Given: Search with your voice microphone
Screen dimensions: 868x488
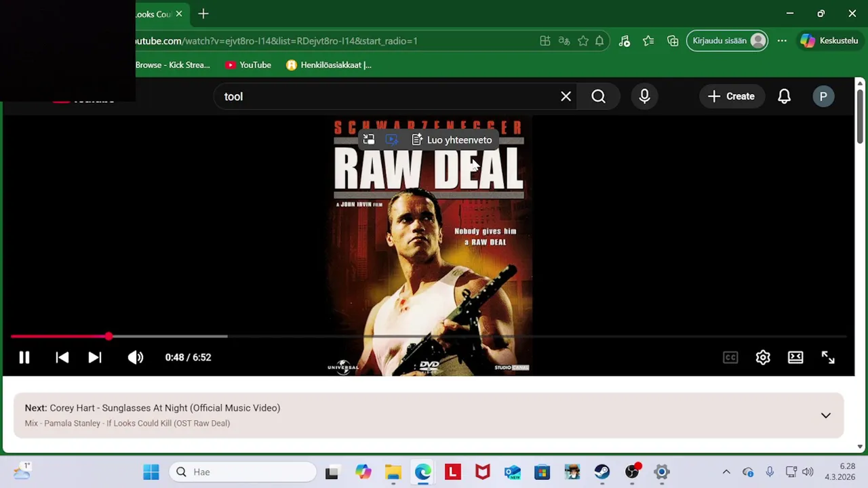Looking at the screenshot, I should (644, 96).
